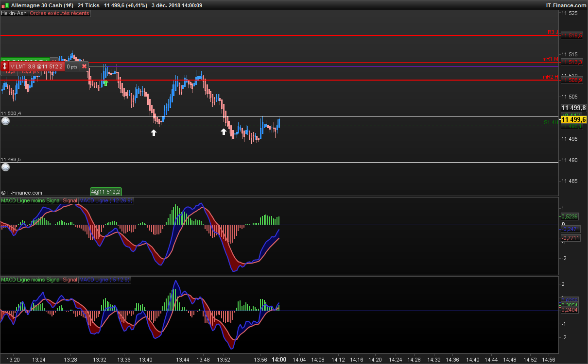This screenshot has height=364, width=588.
Task: Click the mR1 M pivot label
Action: (x=550, y=59)
